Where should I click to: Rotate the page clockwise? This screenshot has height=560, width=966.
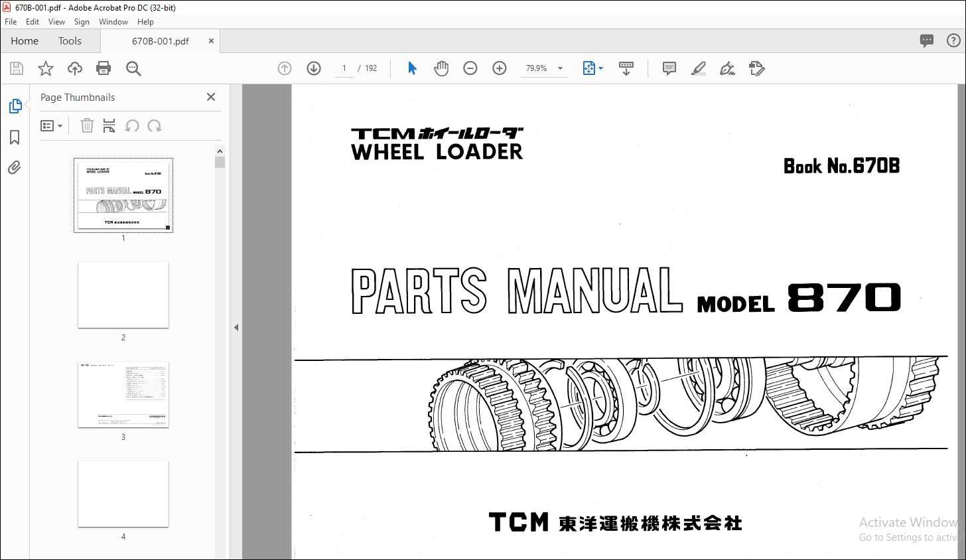coord(155,125)
